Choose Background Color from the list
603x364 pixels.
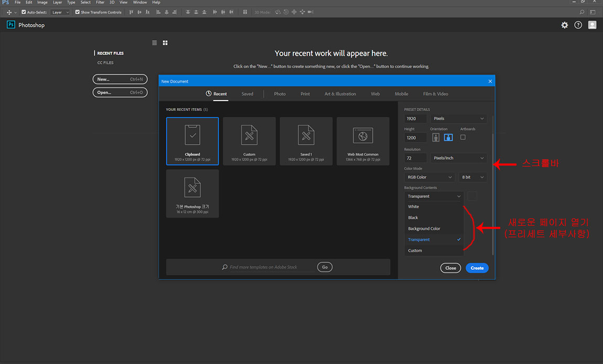[434, 228]
